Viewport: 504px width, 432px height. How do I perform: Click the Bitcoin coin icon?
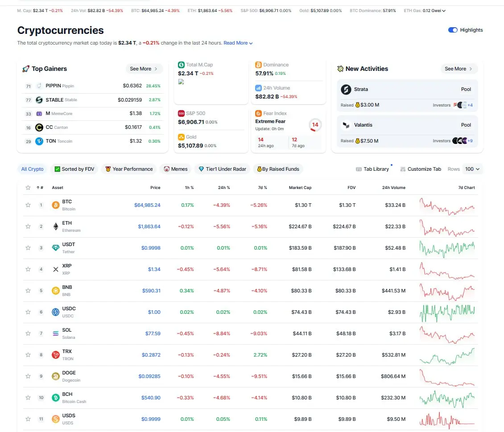click(56, 205)
